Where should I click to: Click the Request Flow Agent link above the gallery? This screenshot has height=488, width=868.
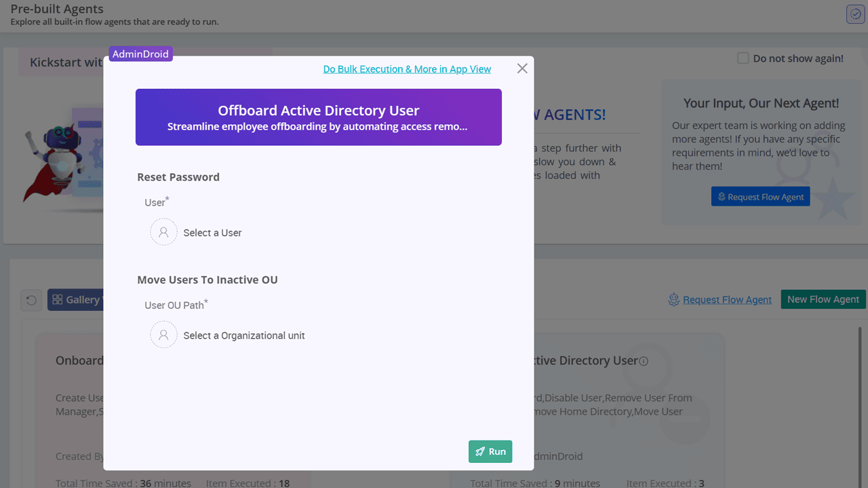[726, 299]
